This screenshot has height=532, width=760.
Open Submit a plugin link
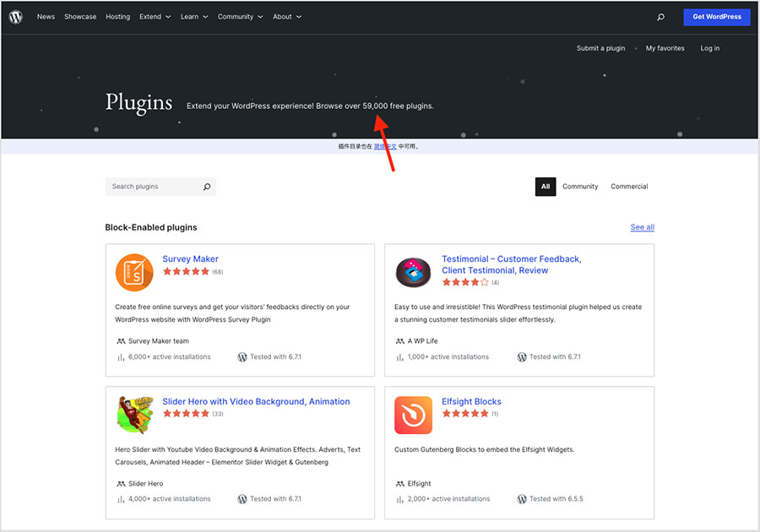click(600, 48)
